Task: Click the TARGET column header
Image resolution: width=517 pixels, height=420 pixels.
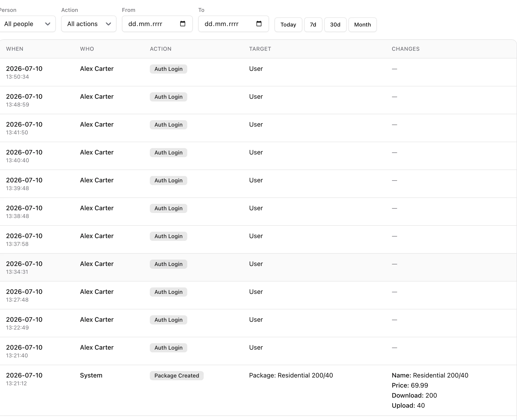Action: [x=260, y=49]
